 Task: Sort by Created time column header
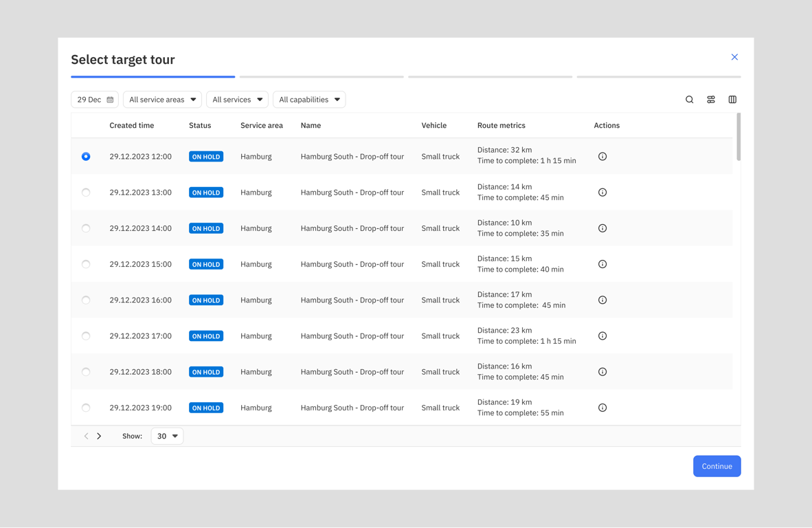coord(131,125)
